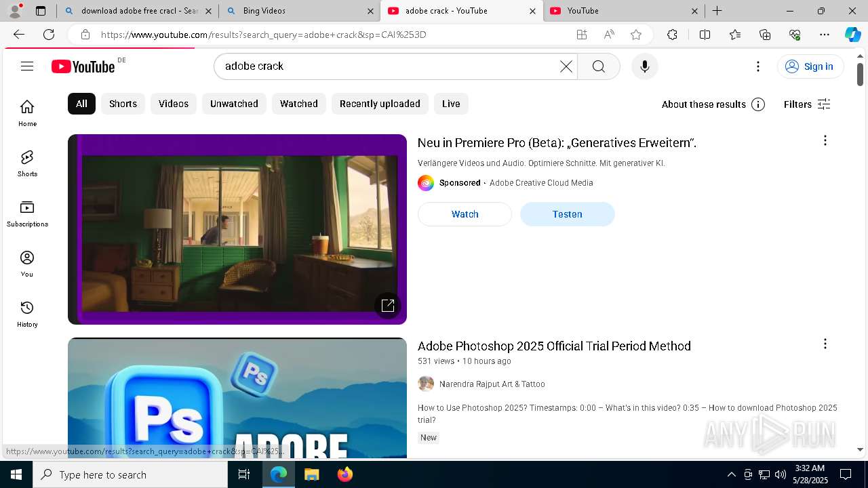Viewport: 868px width, 488px height.
Task: Focus the YouTube search input field
Action: pyautogui.click(x=390, y=66)
